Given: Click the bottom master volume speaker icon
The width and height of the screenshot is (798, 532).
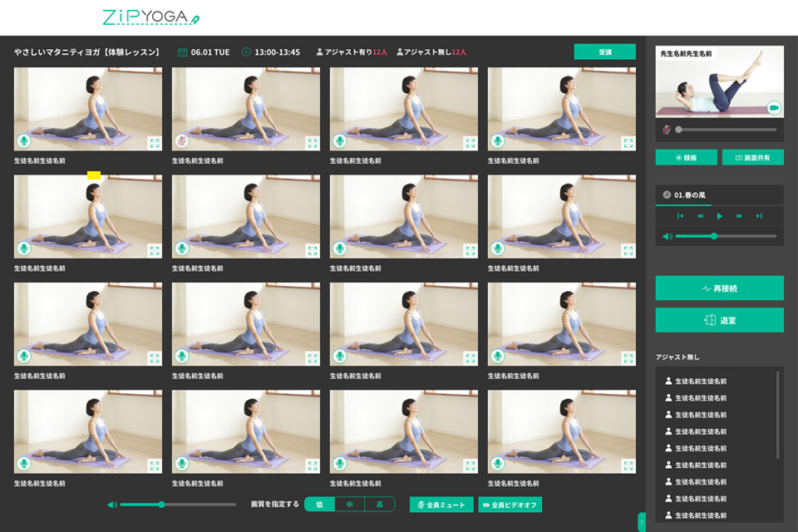Looking at the screenshot, I should click(x=112, y=505).
